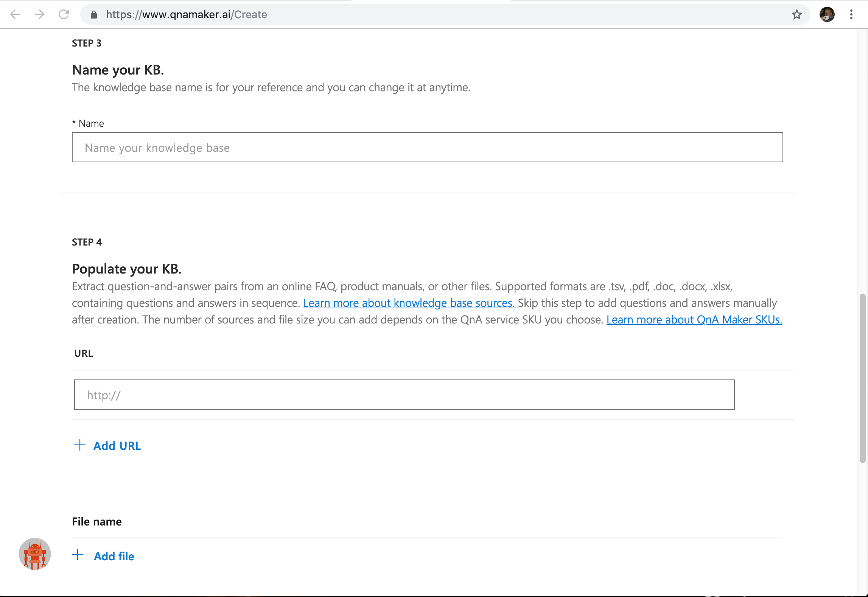
Task: Bookmark this page with the star icon
Action: pos(796,14)
